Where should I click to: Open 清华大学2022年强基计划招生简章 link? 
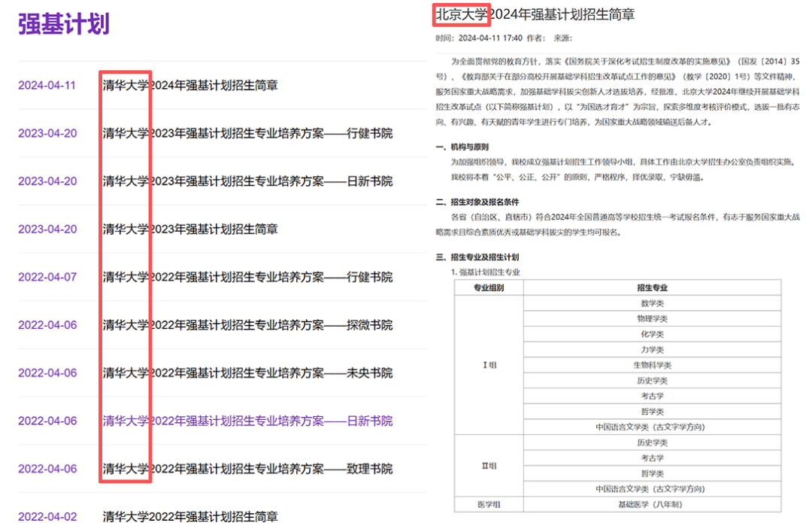click(190, 516)
